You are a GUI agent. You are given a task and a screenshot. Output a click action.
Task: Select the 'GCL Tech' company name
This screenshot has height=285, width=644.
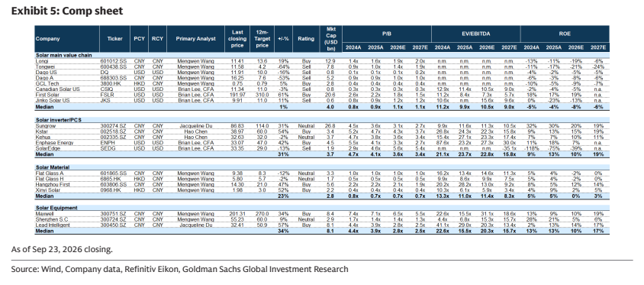[45, 83]
